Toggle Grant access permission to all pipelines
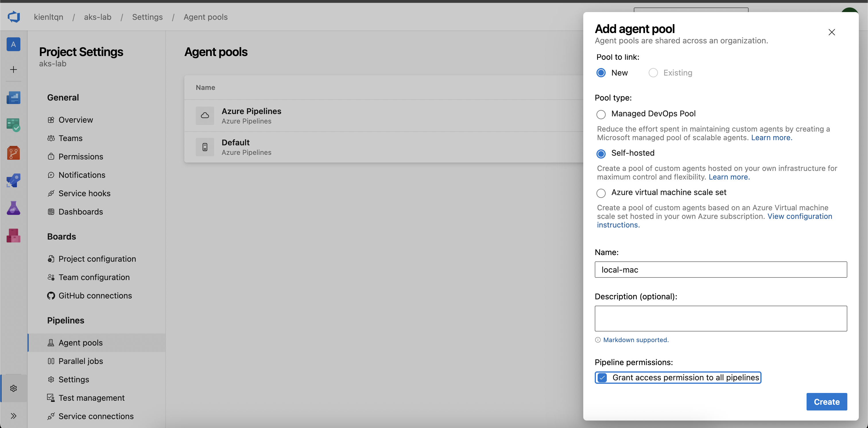 click(x=602, y=378)
